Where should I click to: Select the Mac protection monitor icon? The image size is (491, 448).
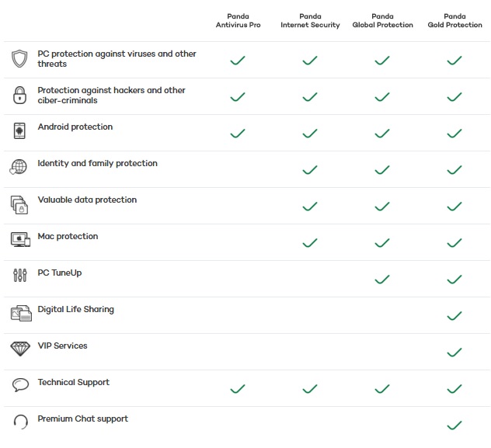(20, 240)
